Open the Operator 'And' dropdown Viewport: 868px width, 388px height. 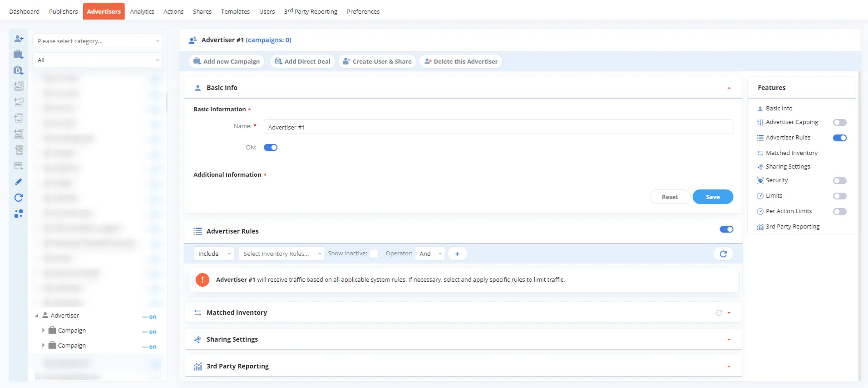[430, 254]
